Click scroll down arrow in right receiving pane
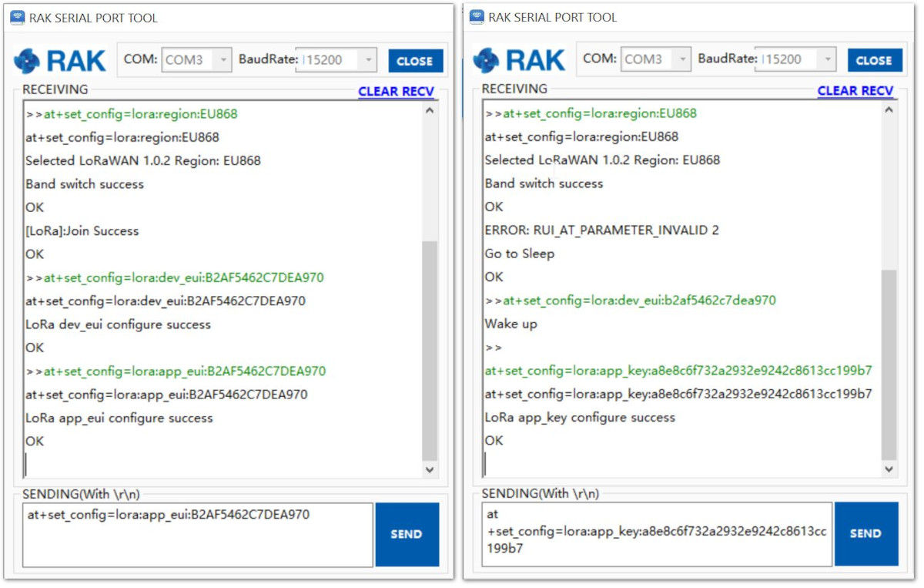Screen dimensions: 924x588 (x=889, y=469)
